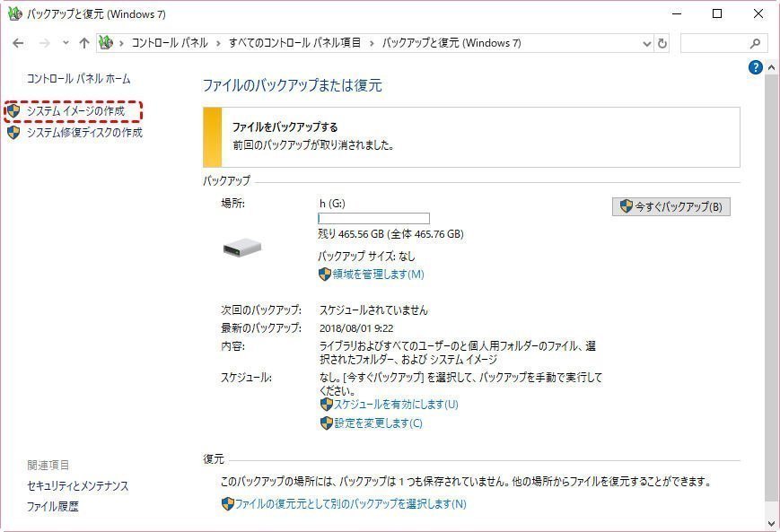The height and width of the screenshot is (532, 780).
Task: Click the 残り 465.56 GB free space text
Action: (x=391, y=233)
